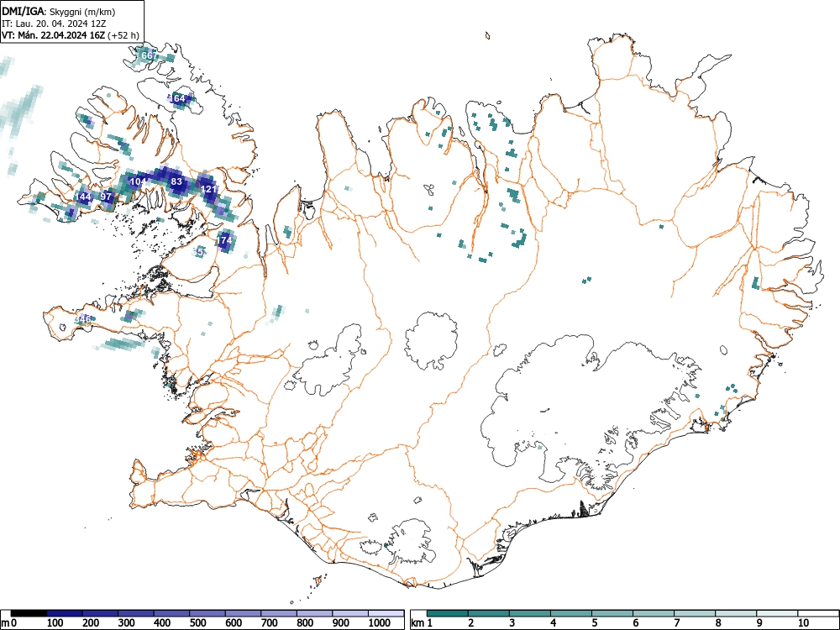Click the '121' visibility value on the map
This screenshot has height=630, width=840.
pos(208,189)
